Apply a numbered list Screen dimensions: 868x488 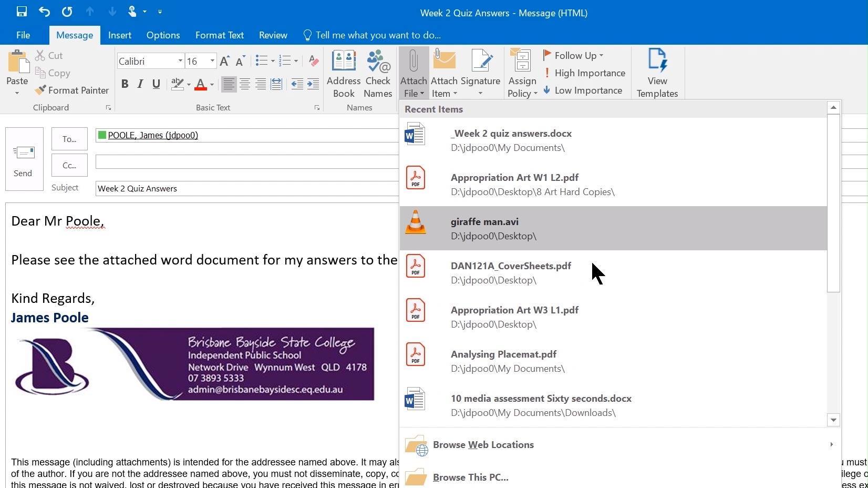285,61
